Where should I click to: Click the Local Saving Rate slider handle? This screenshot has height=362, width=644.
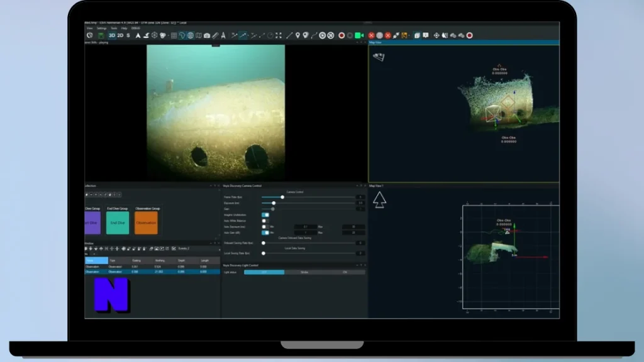(264, 253)
